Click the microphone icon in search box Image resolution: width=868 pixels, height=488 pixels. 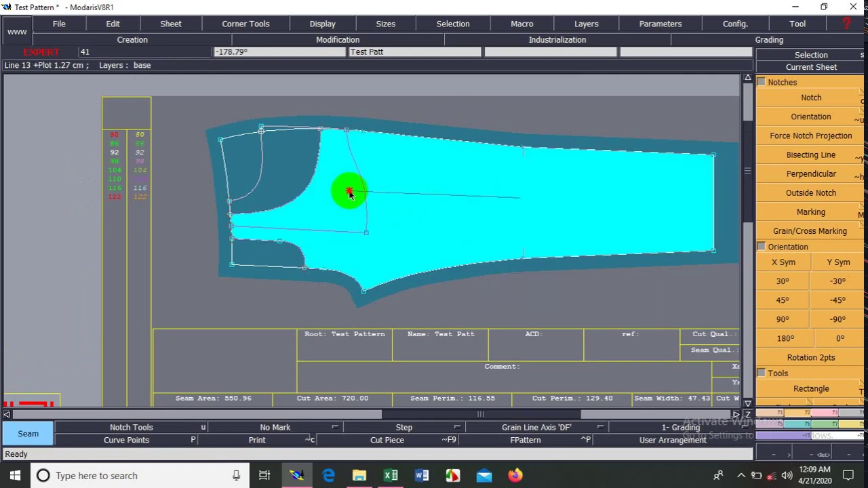click(x=236, y=476)
